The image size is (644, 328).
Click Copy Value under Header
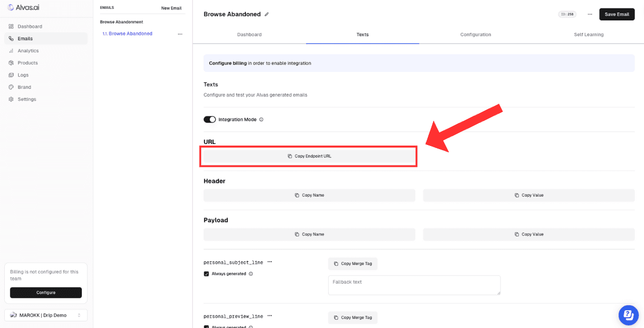(x=529, y=195)
